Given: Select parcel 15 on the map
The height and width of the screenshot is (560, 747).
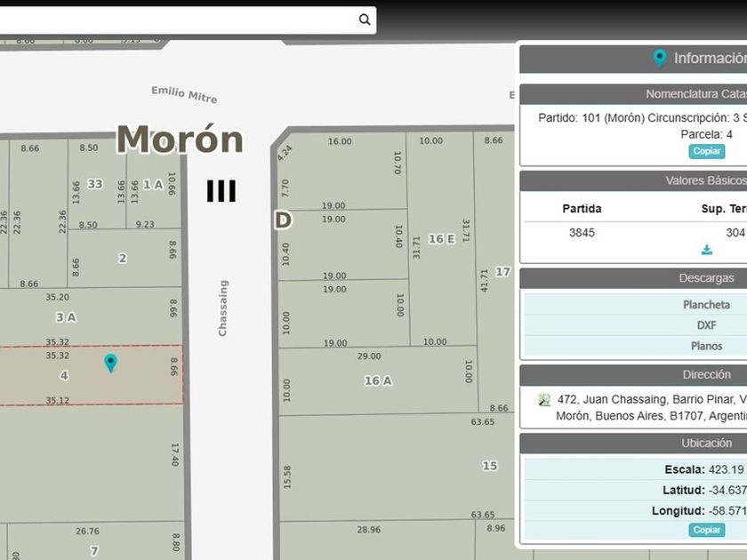Looking at the screenshot, I should click(x=490, y=466).
